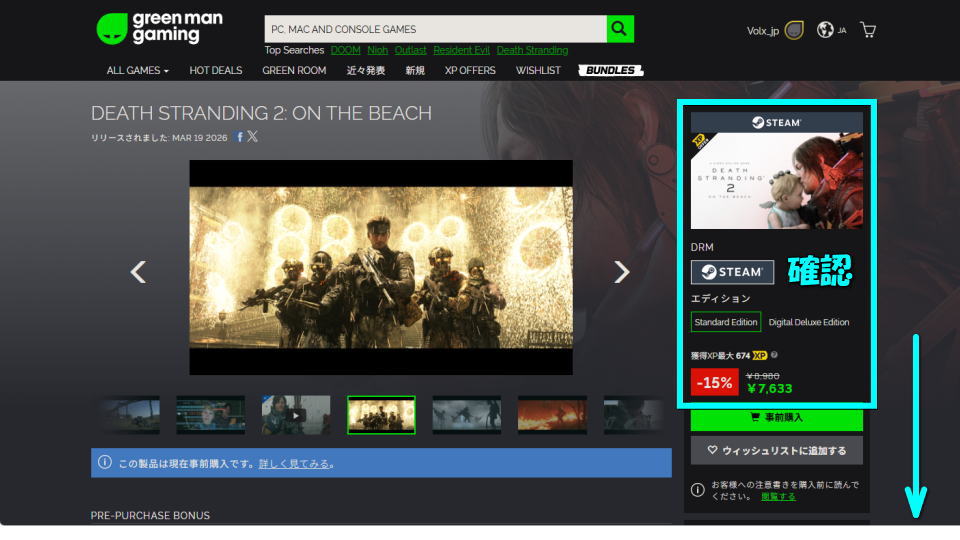Open the XP OFFERS menu item
Image resolution: width=960 pixels, height=540 pixels.
click(470, 70)
